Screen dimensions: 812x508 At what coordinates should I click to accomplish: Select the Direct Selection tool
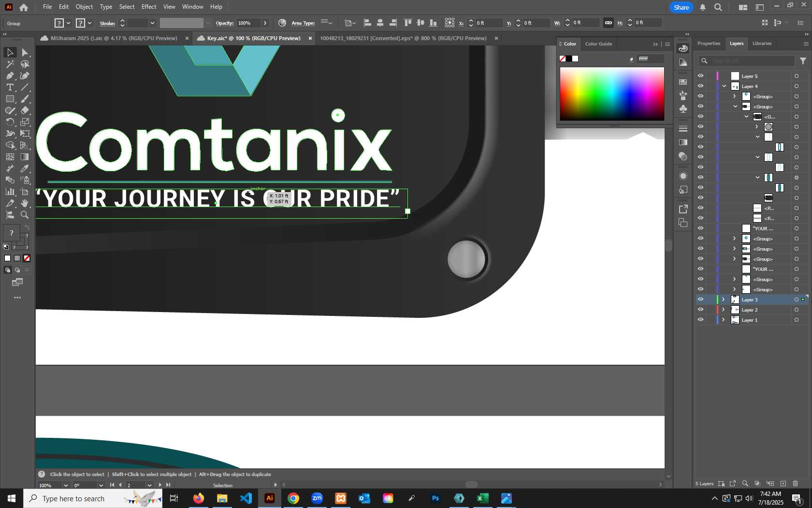[25, 52]
